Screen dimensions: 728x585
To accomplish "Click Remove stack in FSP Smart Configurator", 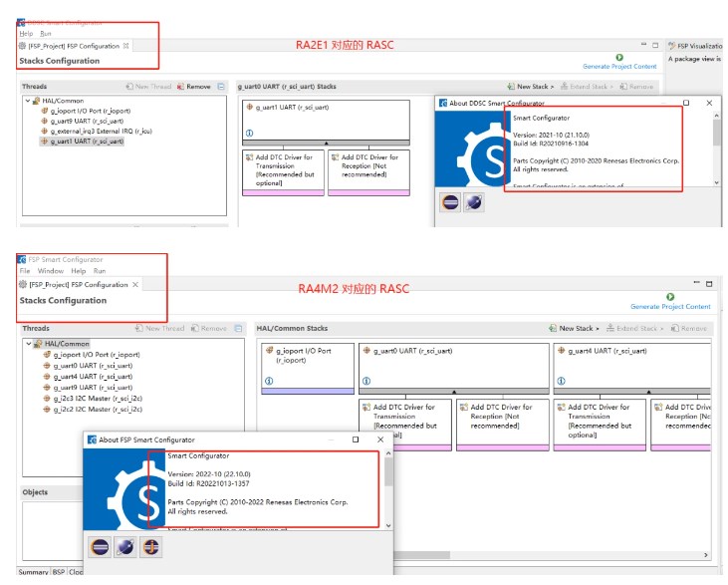I will (x=688, y=329).
